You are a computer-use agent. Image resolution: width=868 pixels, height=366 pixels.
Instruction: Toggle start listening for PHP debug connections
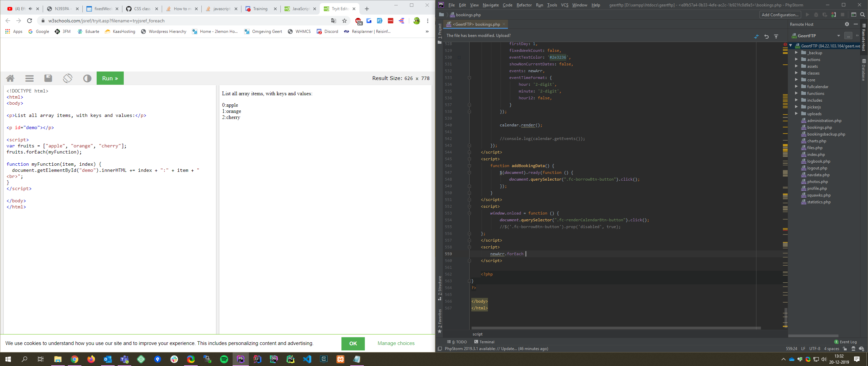click(x=833, y=15)
